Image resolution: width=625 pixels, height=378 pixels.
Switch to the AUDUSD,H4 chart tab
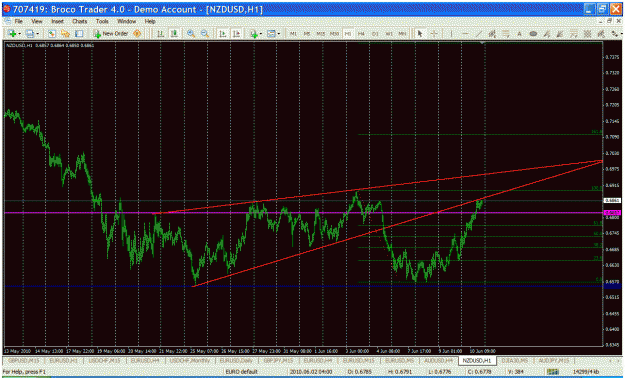tap(438, 361)
